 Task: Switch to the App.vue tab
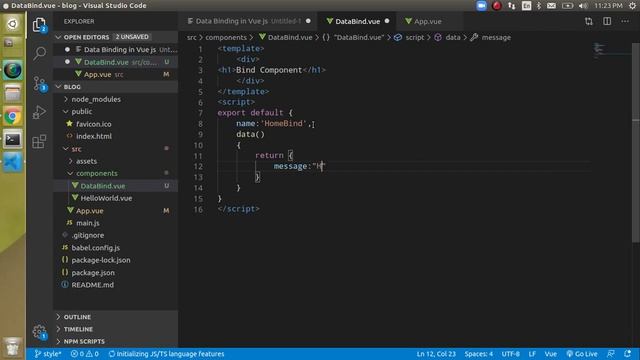click(427, 21)
